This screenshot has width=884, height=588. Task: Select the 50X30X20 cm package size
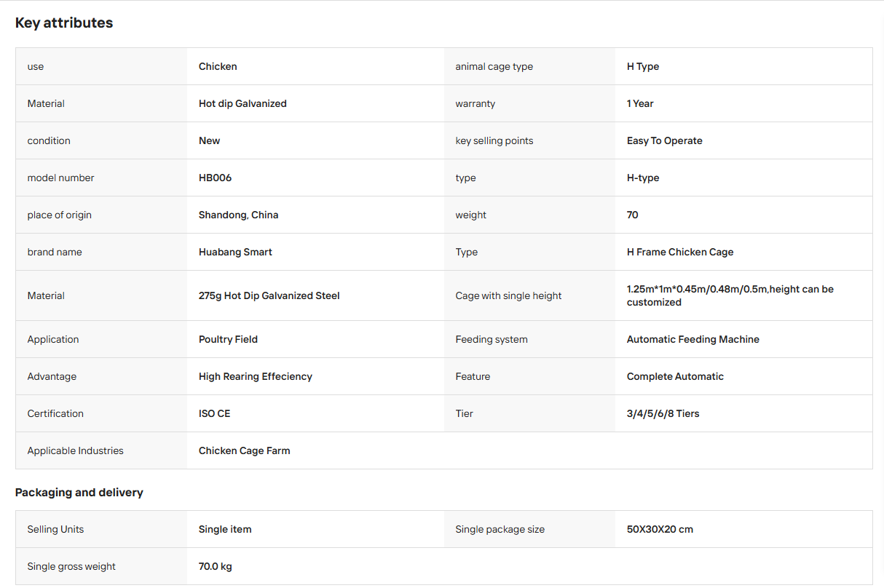pyautogui.click(x=660, y=529)
